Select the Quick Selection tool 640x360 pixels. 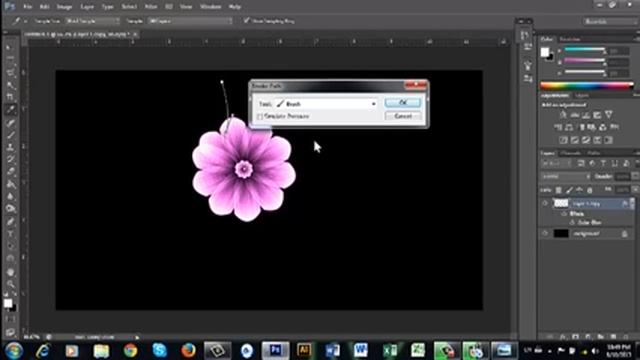[10, 85]
